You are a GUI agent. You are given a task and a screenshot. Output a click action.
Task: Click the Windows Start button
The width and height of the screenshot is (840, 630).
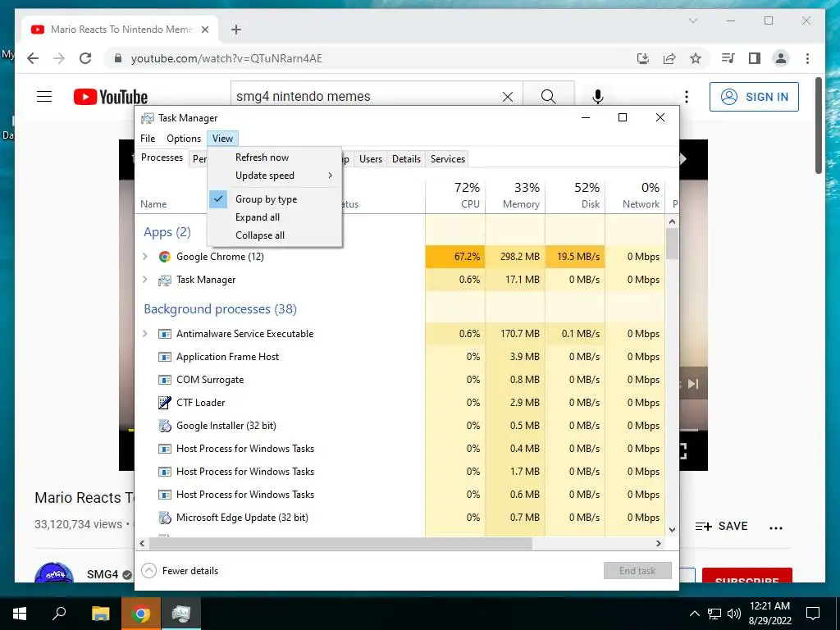pos(20,614)
